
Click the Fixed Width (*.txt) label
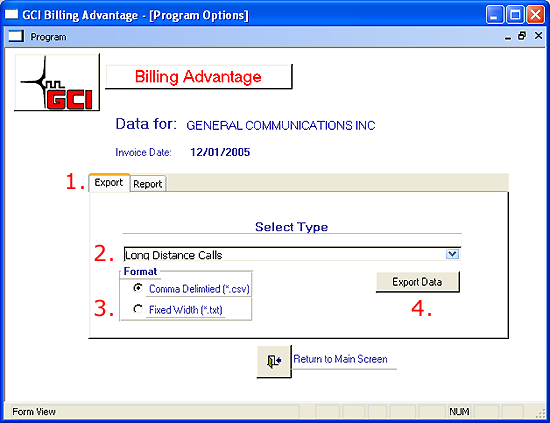pos(186,310)
